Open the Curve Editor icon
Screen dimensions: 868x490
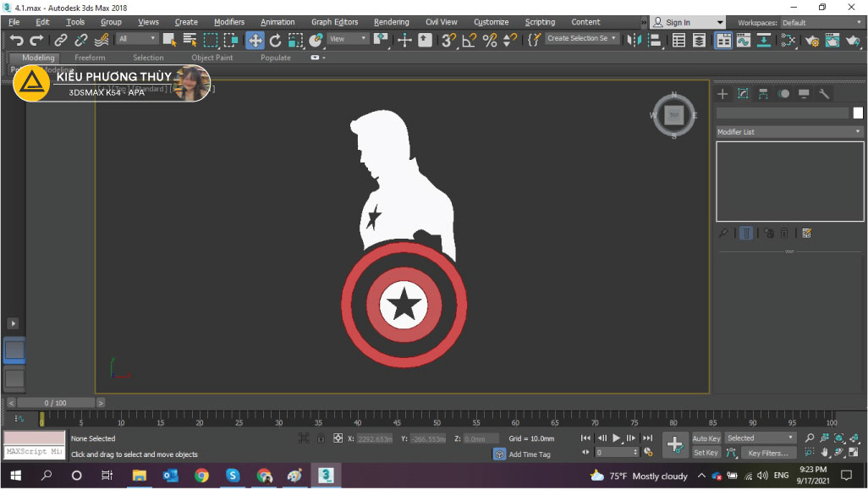(743, 40)
